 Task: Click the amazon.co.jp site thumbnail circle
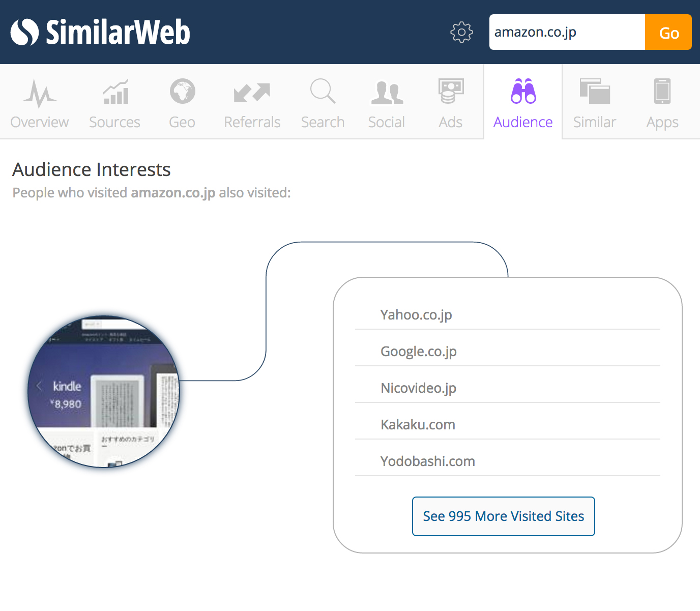click(x=104, y=391)
